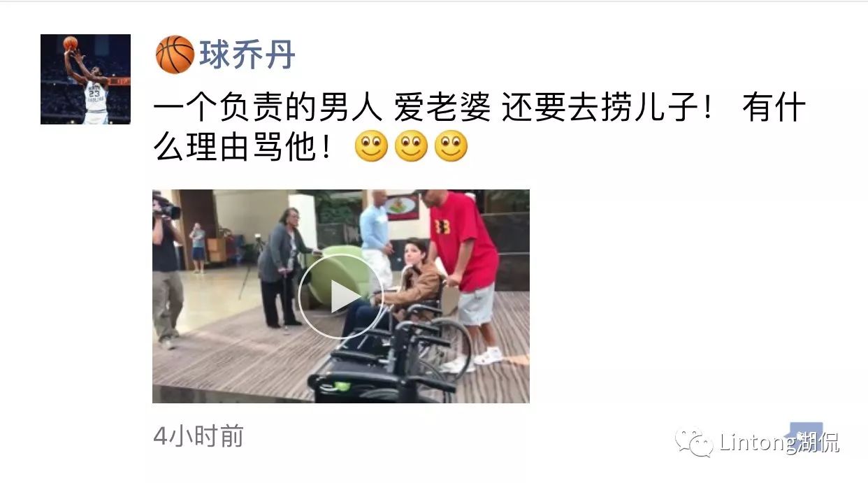Click the Lintong湖侃 watermark text
This screenshot has height=483, width=868.
[x=779, y=442]
